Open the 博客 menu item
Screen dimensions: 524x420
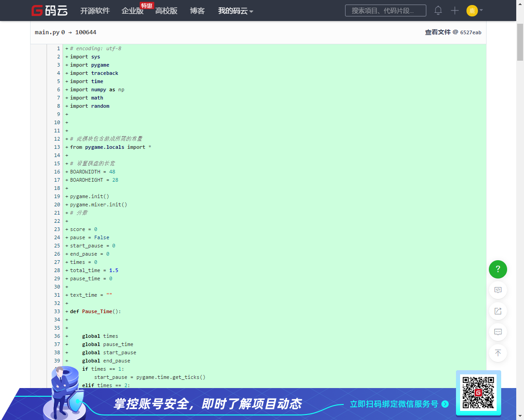(x=197, y=10)
